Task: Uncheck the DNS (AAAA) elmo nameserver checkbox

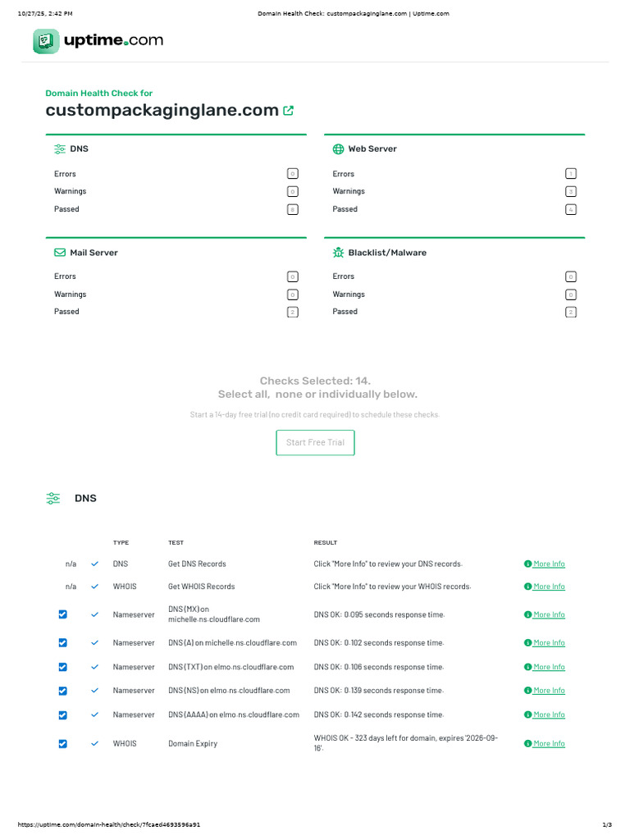Action: [x=62, y=715]
